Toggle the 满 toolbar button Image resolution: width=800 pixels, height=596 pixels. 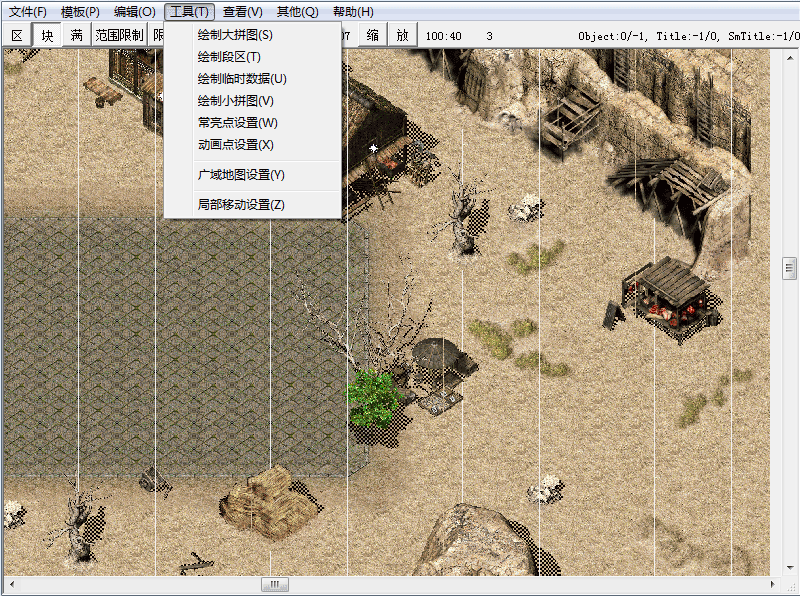[x=77, y=35]
